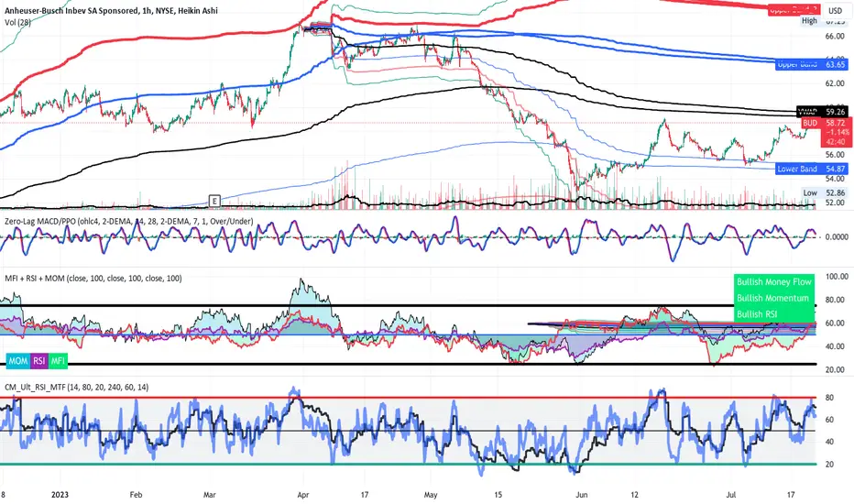This screenshot has height=504, width=854.
Task: Click the purple RSI legend tag
Action: 39,361
